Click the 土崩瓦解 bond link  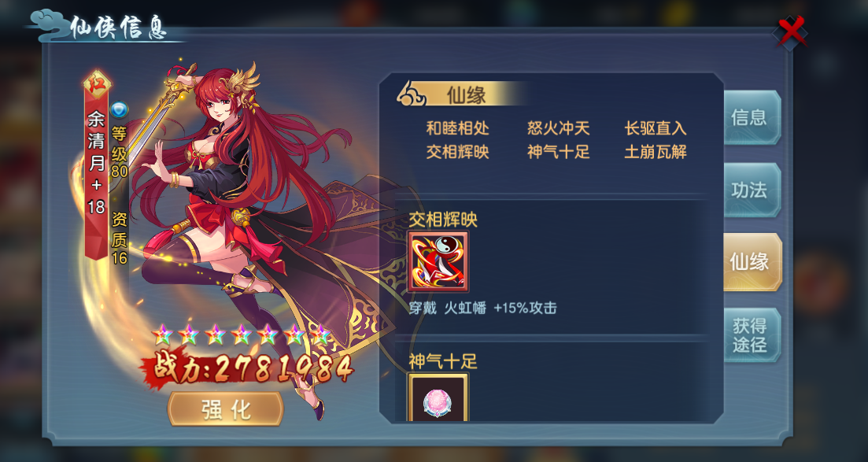(656, 152)
